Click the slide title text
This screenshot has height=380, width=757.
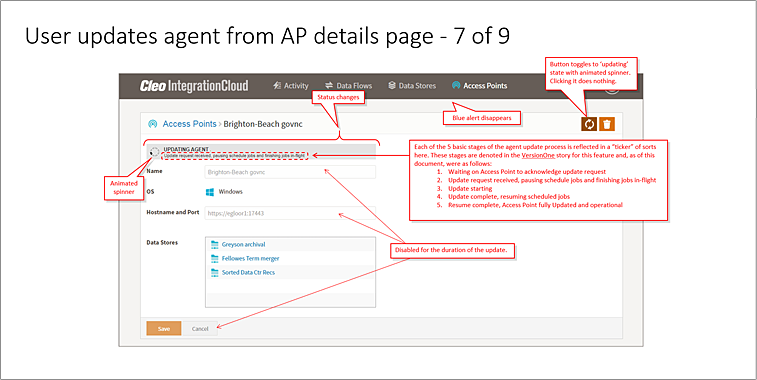pos(267,37)
